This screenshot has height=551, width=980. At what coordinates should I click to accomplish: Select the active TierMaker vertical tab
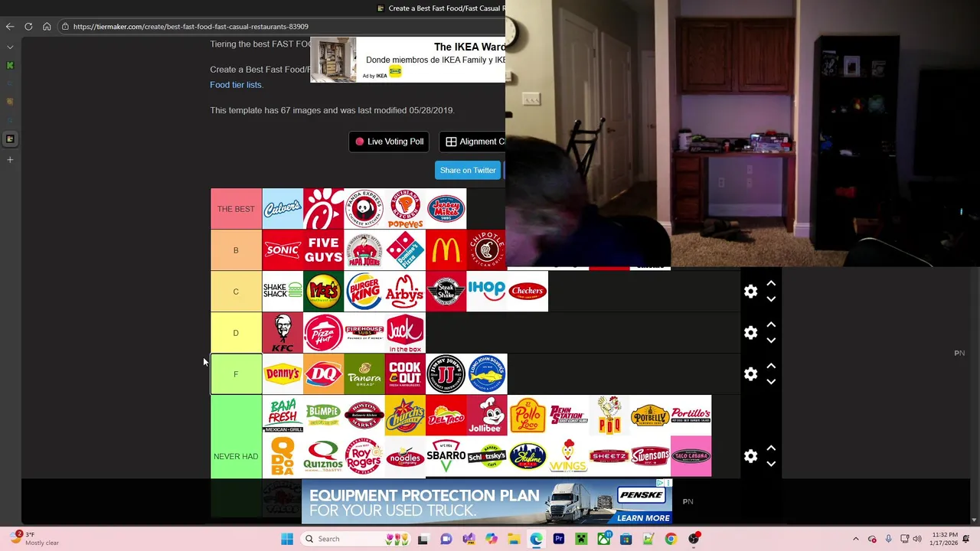[x=10, y=139]
